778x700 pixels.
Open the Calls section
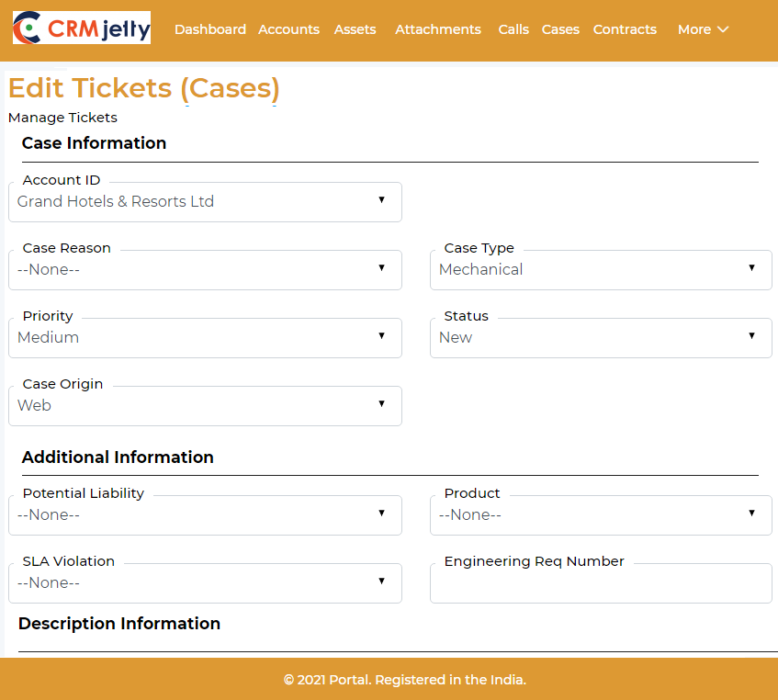[x=513, y=29]
